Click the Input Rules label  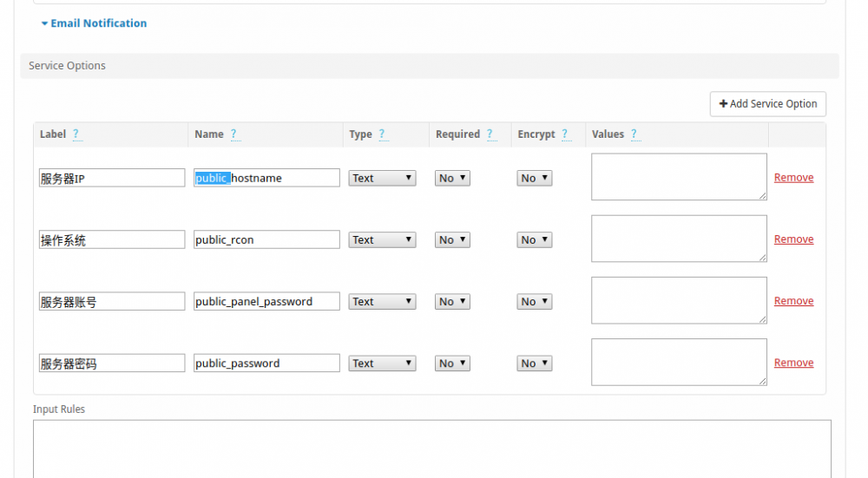tap(59, 409)
